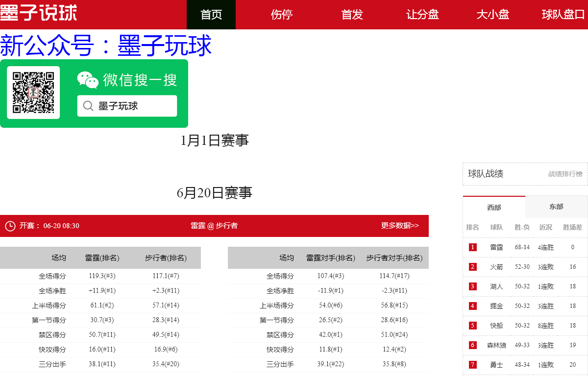Click the 墨子说球 site logo
This screenshot has width=588, height=376.
pos(38,13)
